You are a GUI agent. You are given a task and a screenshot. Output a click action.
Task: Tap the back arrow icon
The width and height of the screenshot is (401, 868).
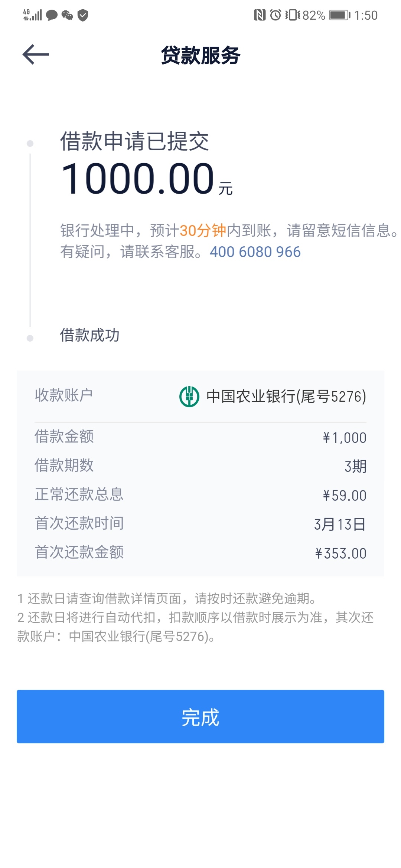point(36,55)
